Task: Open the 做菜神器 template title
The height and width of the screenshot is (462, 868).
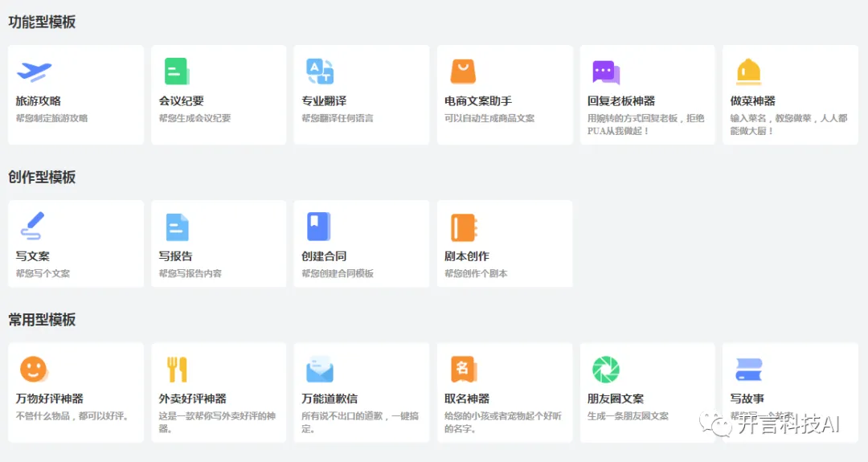Action: pos(753,101)
